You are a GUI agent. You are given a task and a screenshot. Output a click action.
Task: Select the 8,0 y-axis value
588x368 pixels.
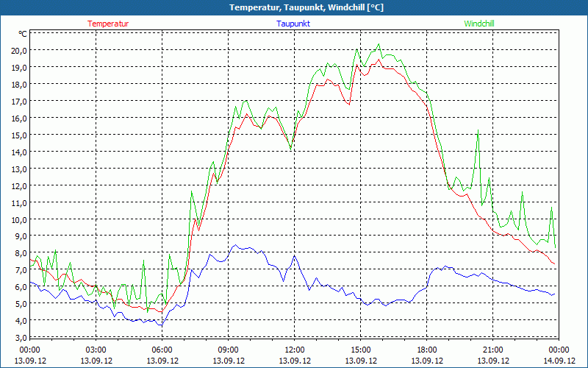point(21,252)
